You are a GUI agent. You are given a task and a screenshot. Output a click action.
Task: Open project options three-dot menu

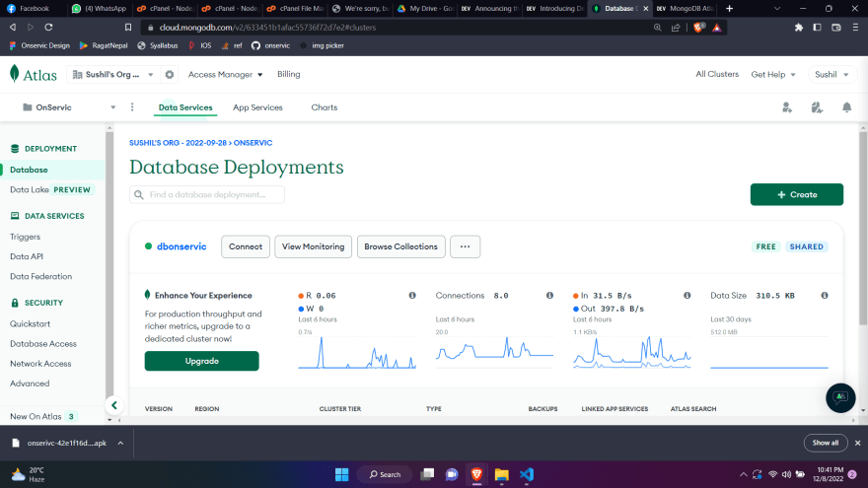click(132, 107)
